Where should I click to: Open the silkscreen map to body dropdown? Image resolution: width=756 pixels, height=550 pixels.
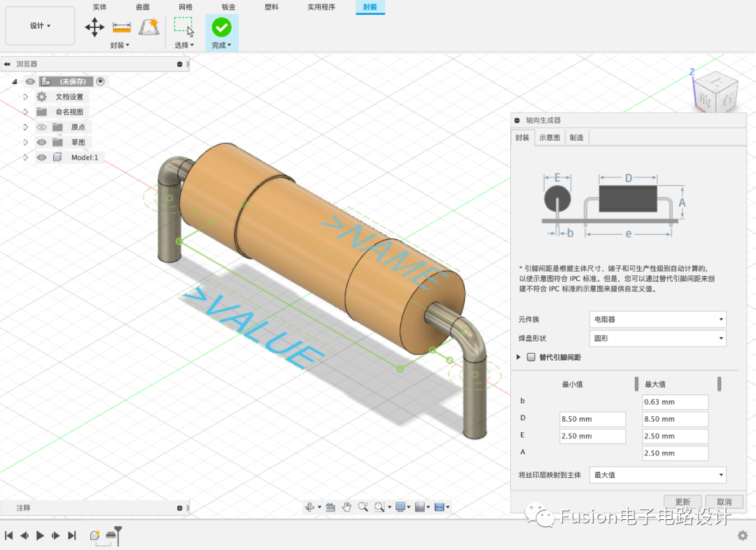point(657,475)
